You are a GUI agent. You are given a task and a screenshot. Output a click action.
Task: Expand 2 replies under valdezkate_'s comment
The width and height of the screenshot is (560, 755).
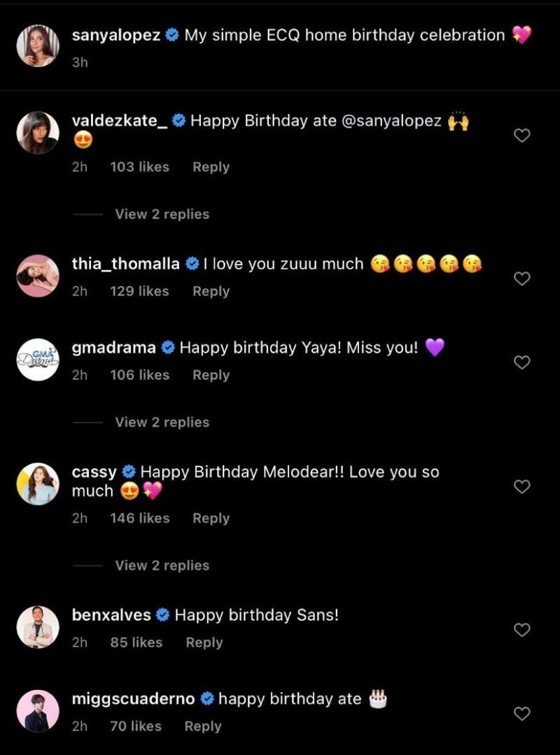162,214
